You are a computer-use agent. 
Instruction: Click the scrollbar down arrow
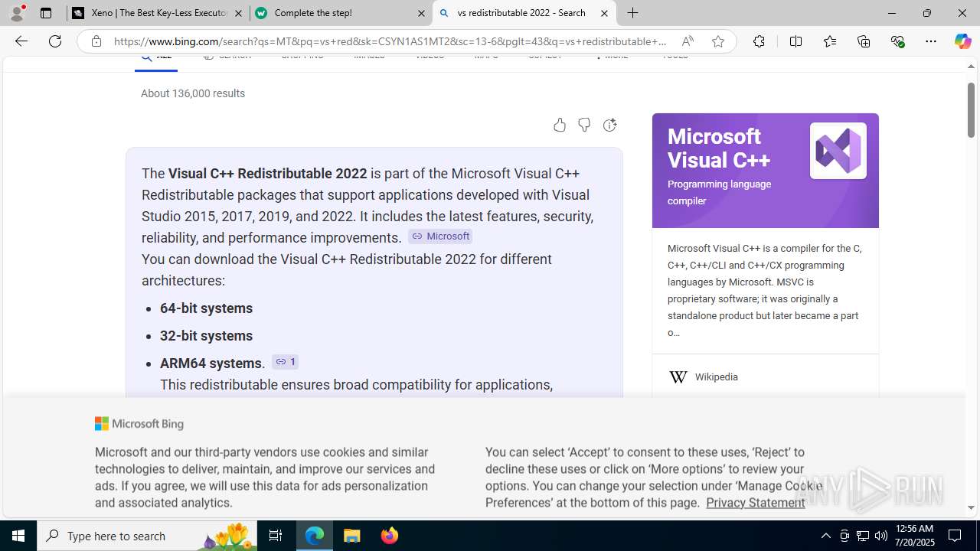[971, 507]
